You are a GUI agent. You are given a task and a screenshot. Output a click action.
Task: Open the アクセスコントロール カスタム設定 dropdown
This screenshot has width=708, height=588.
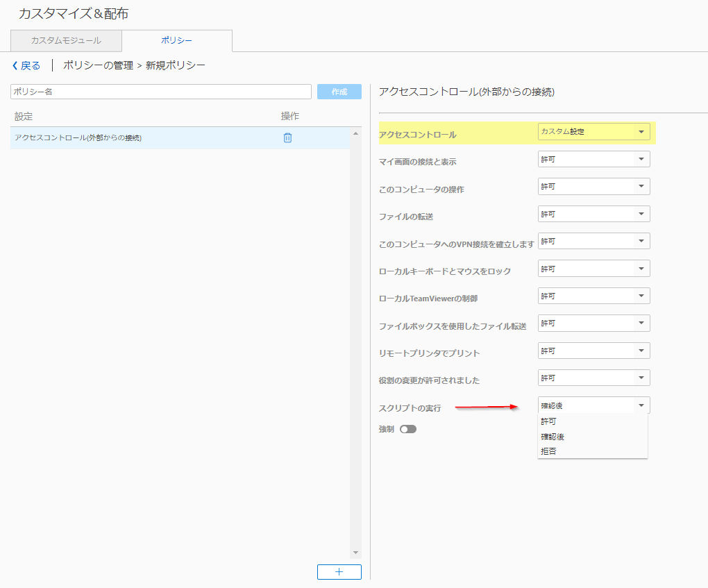point(593,131)
